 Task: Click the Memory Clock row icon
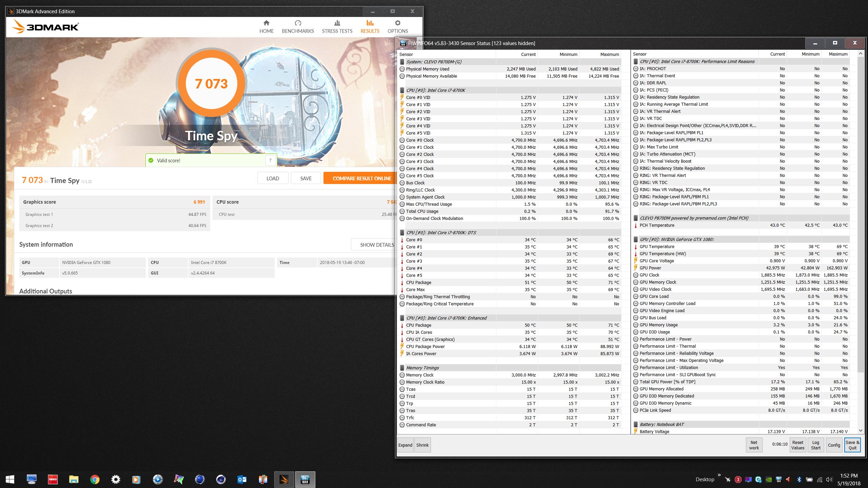402,375
